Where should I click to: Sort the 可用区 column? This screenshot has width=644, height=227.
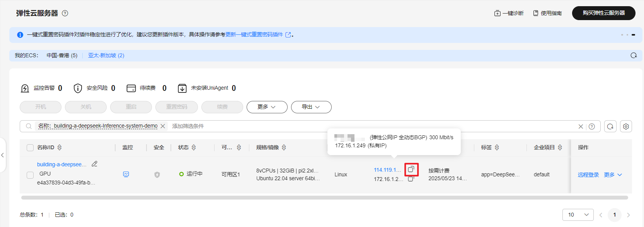(x=239, y=147)
